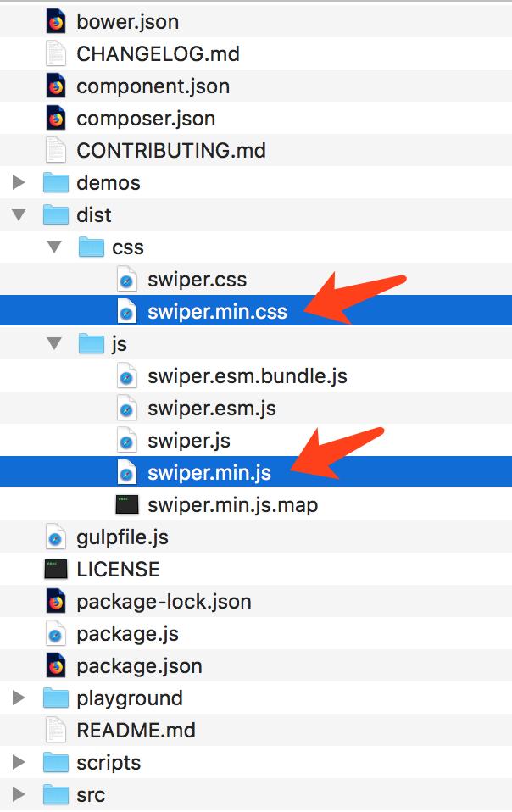Expand the scripts folder disclosure triangle
Image resolution: width=512 pixels, height=812 pixels.
click(19, 762)
